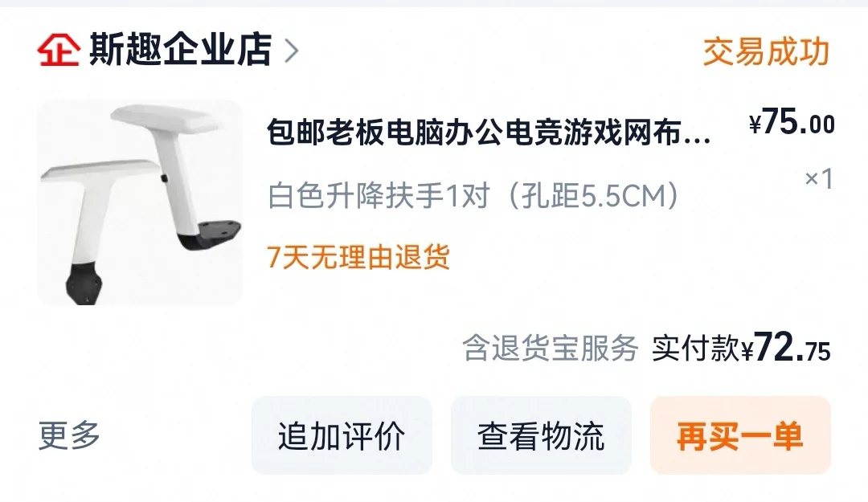Viewport: 868px width, 502px height.
Task: Tap the 7天无理由退货 return policy tag
Action: click(358, 257)
